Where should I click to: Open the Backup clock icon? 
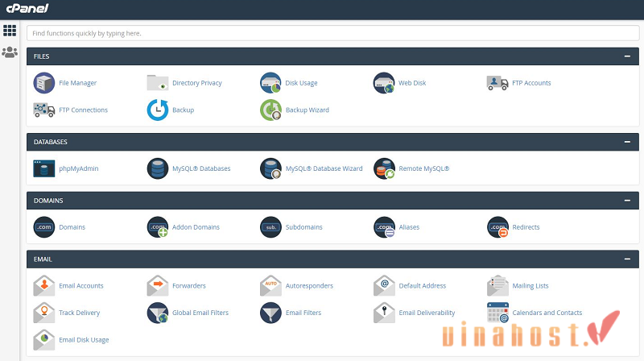(x=158, y=110)
